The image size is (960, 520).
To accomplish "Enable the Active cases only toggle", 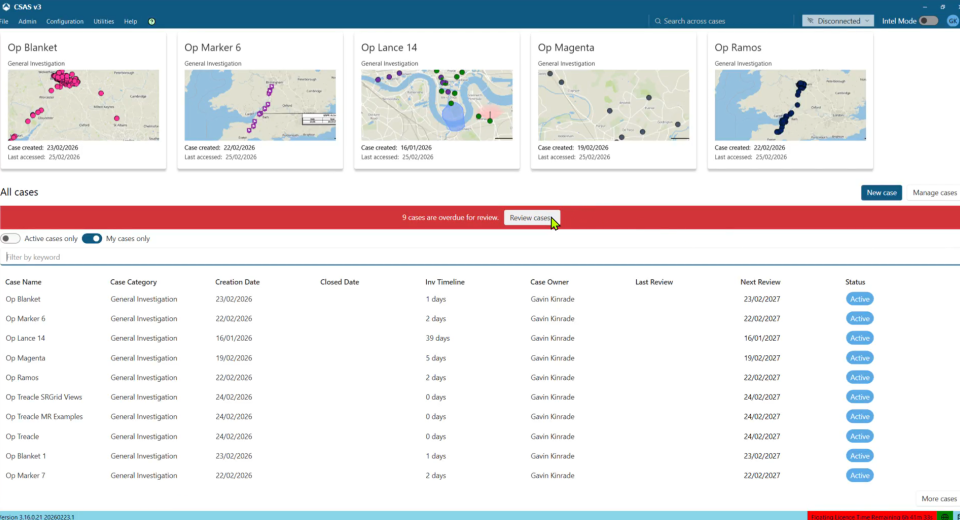I will point(11,239).
